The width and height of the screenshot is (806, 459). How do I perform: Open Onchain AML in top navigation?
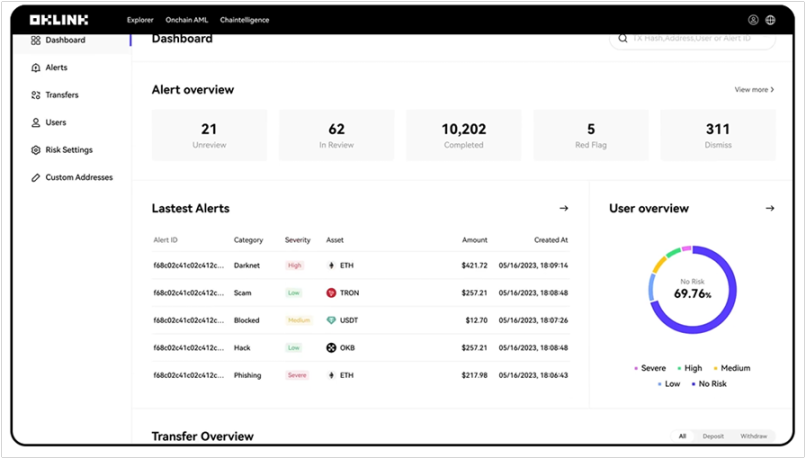187,20
